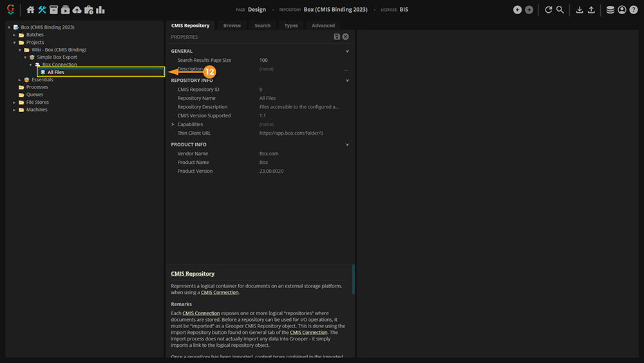Expand the Batches folder in tree
Viewport: 644px width, 363px height.
tap(15, 35)
